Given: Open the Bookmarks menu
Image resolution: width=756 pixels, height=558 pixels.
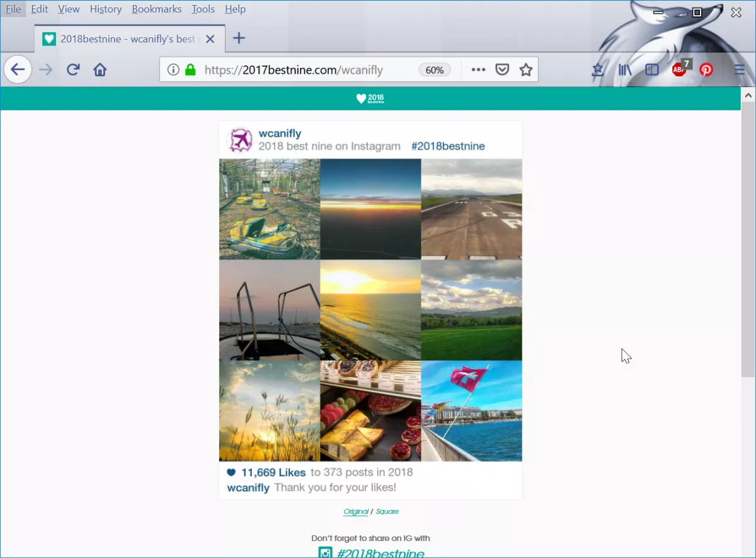Looking at the screenshot, I should coord(156,9).
